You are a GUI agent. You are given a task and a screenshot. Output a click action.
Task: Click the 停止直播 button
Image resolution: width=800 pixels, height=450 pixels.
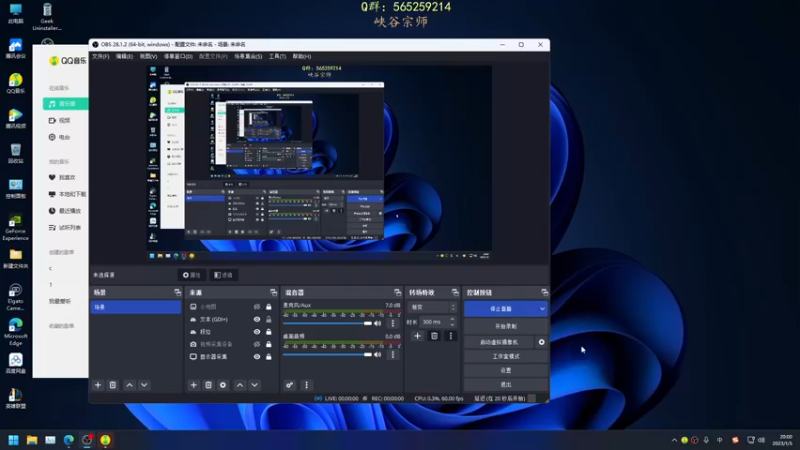click(501, 309)
